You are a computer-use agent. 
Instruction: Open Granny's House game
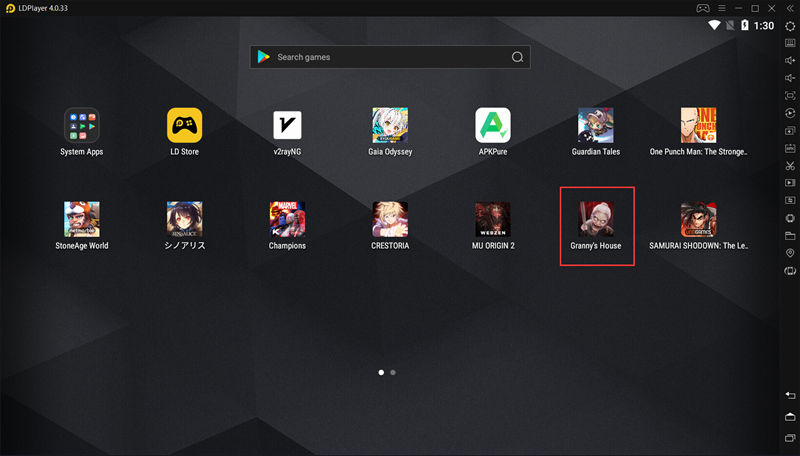(x=595, y=219)
